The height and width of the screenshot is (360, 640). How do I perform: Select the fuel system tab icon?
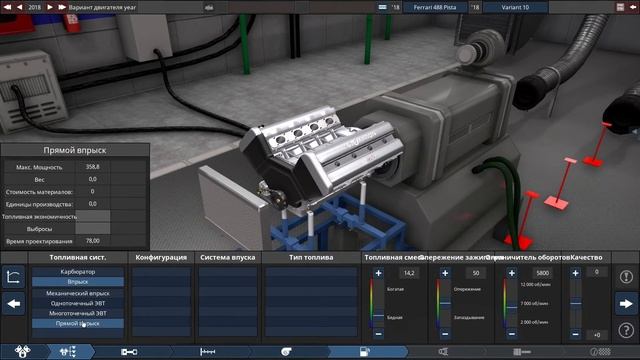pos(364,351)
